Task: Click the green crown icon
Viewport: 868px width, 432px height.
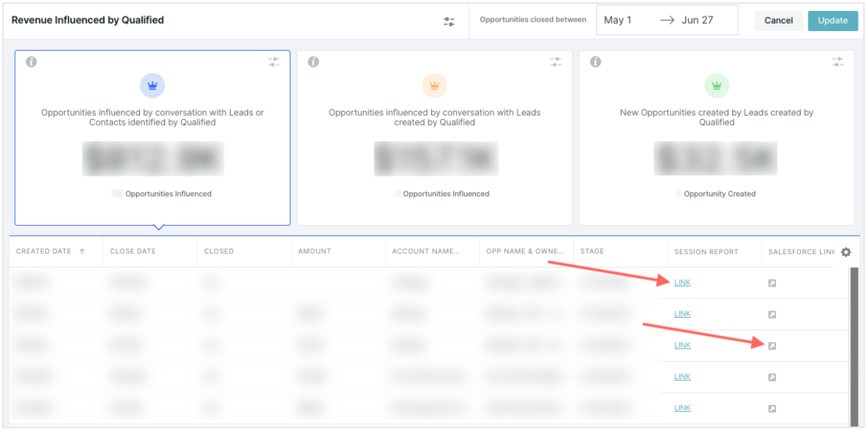Action: (x=717, y=86)
